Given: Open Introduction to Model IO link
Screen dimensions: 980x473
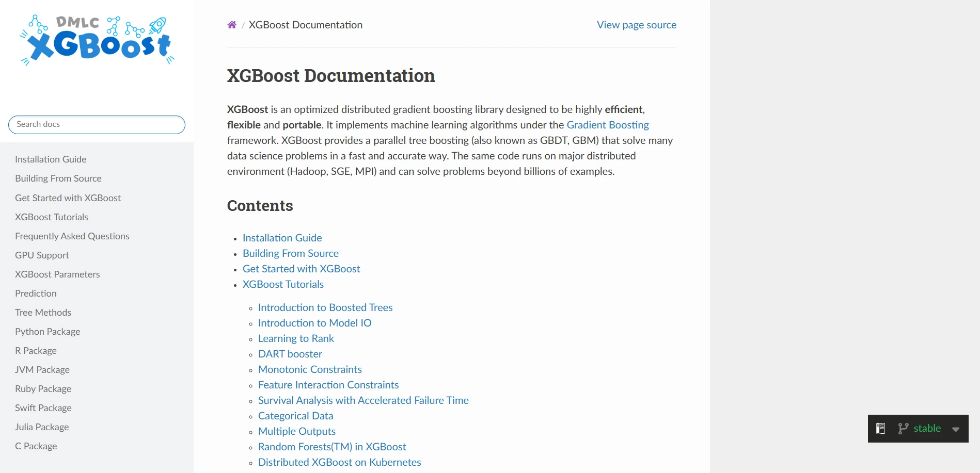Looking at the screenshot, I should [x=315, y=323].
